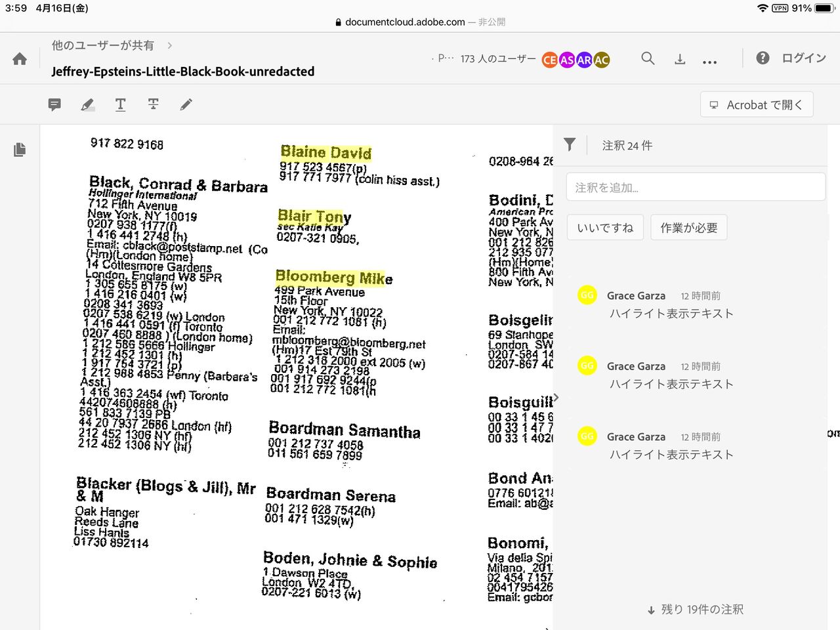Filter the annotations list
This screenshot has width=840, height=630.
pos(570,145)
